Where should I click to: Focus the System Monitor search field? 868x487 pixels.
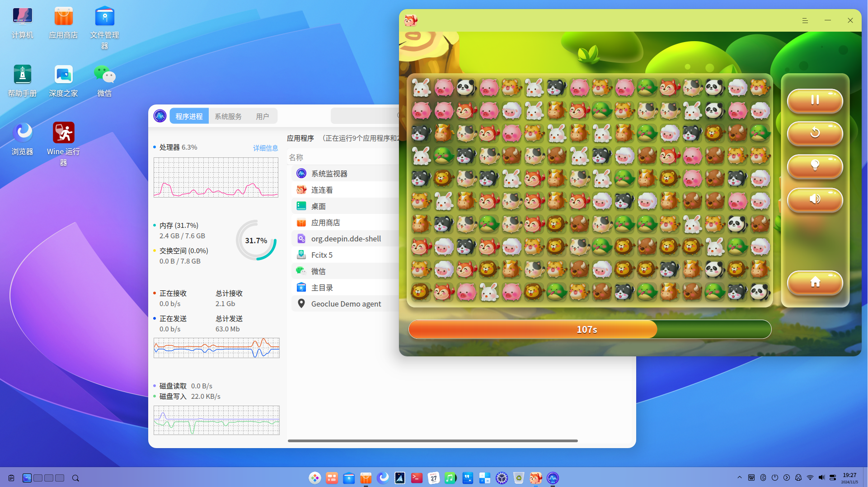[x=365, y=116]
